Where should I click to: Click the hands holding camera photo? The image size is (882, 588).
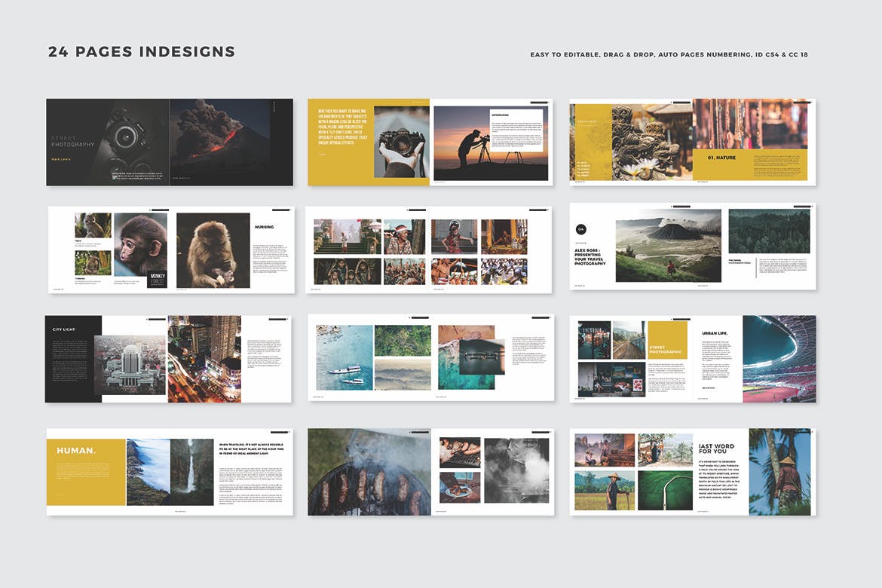click(401, 142)
